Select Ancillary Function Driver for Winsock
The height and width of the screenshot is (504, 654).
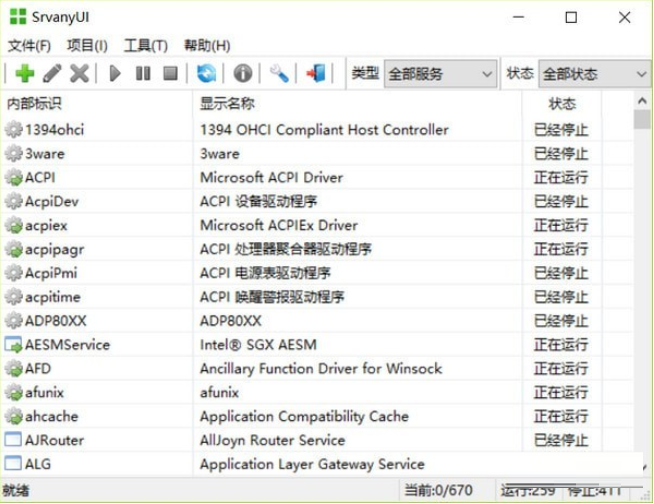click(x=321, y=368)
